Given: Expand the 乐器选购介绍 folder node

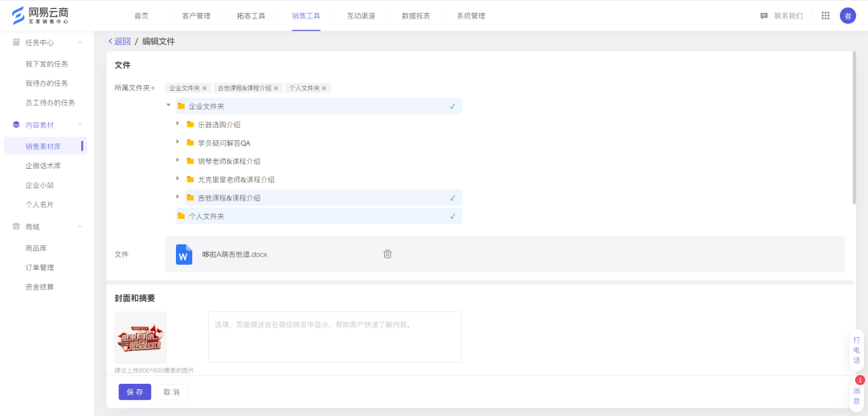Looking at the screenshot, I should tap(178, 123).
